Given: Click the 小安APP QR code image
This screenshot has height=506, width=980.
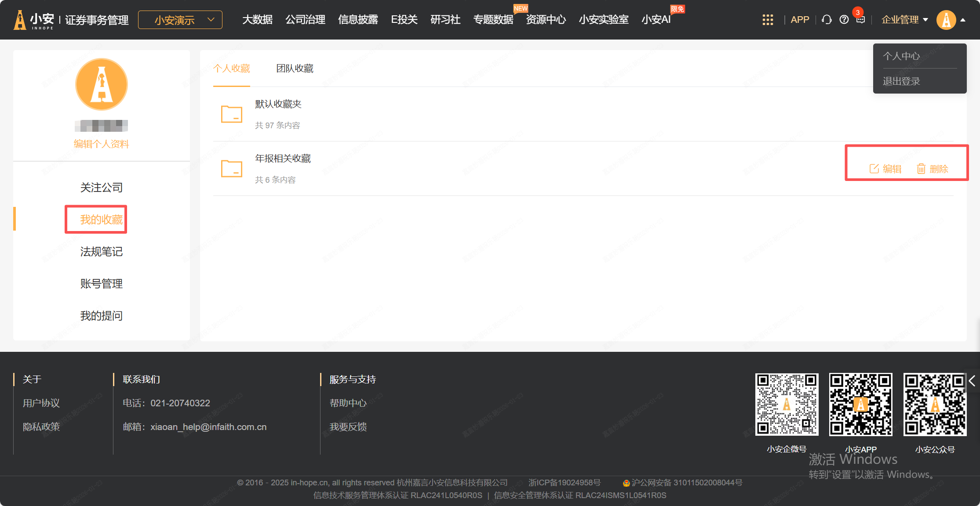Looking at the screenshot, I should 860,405.
